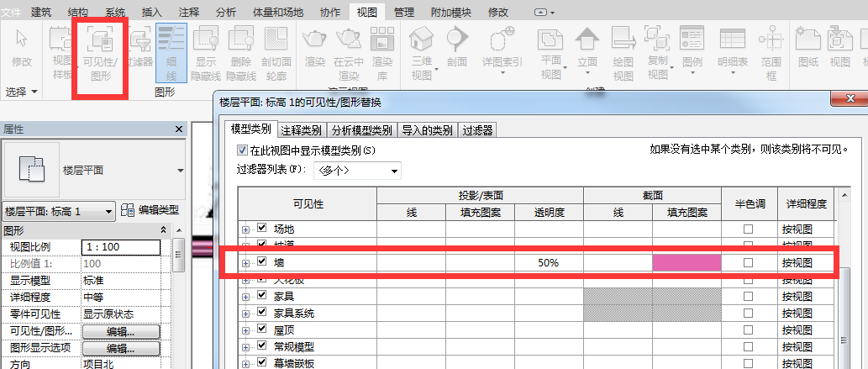Expand the 场地 category tree

[x=246, y=229]
